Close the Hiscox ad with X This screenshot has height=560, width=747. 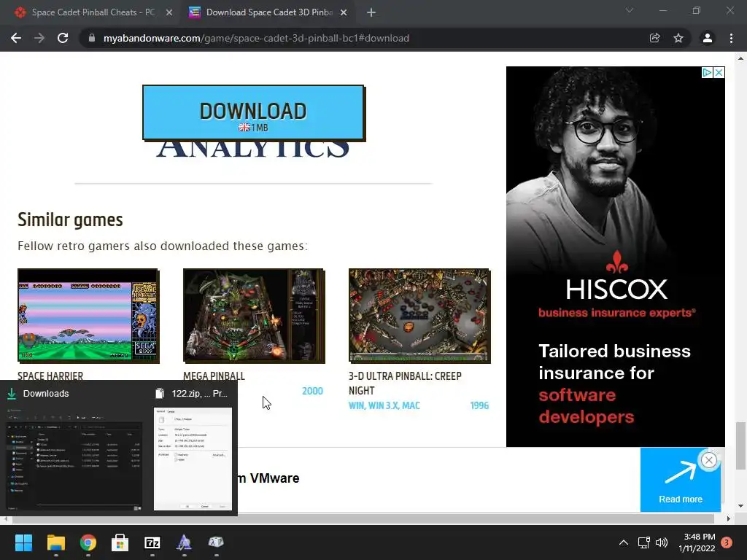[719, 72]
